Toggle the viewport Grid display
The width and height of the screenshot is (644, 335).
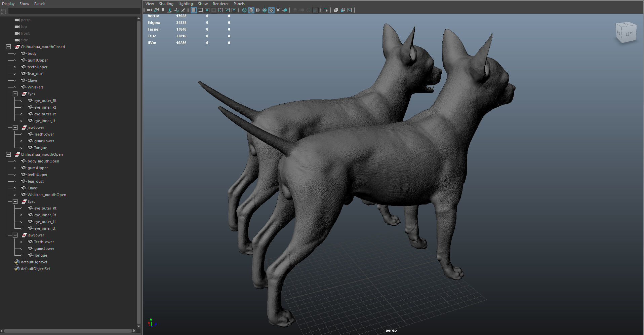point(194,10)
